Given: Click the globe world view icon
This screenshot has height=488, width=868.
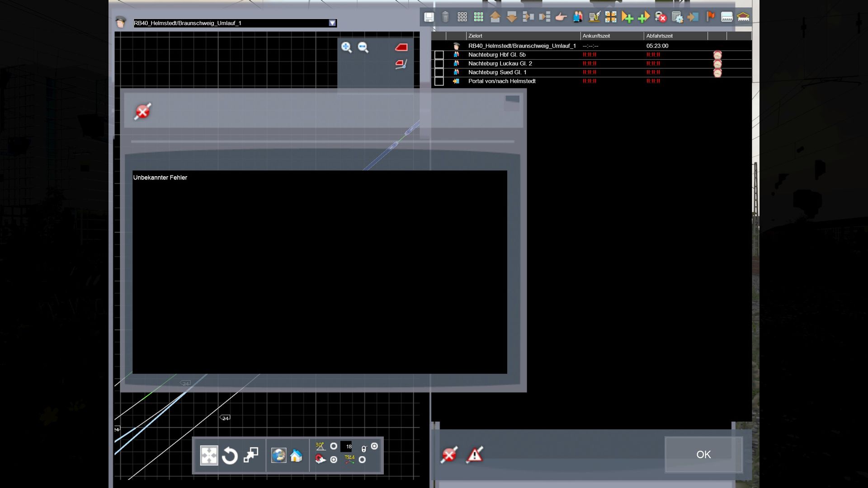Looking at the screenshot, I should click(x=278, y=455).
